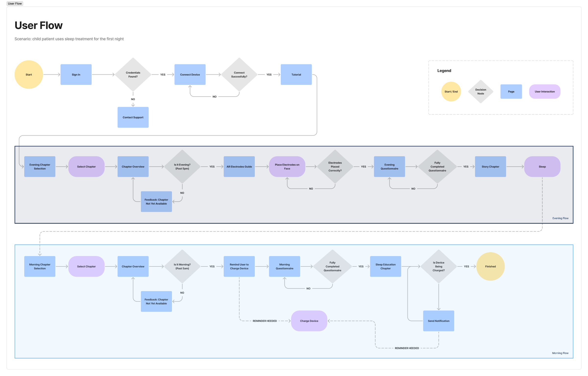Click the User Interaction rounded icon in legend
The image size is (588, 376).
[544, 91]
